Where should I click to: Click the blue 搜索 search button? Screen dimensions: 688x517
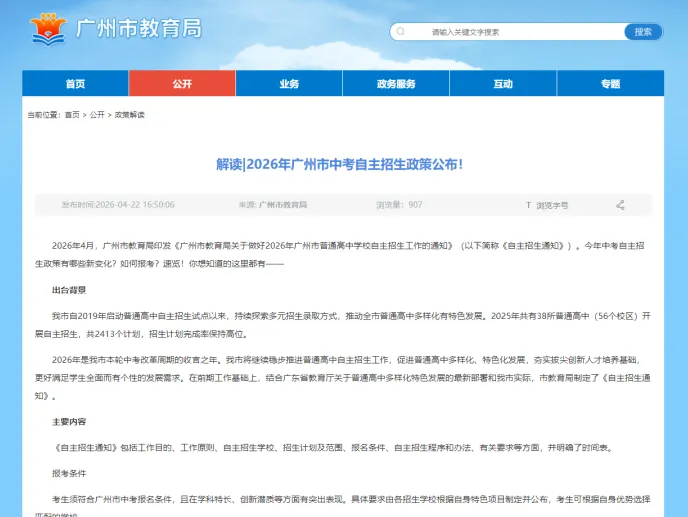coord(643,32)
